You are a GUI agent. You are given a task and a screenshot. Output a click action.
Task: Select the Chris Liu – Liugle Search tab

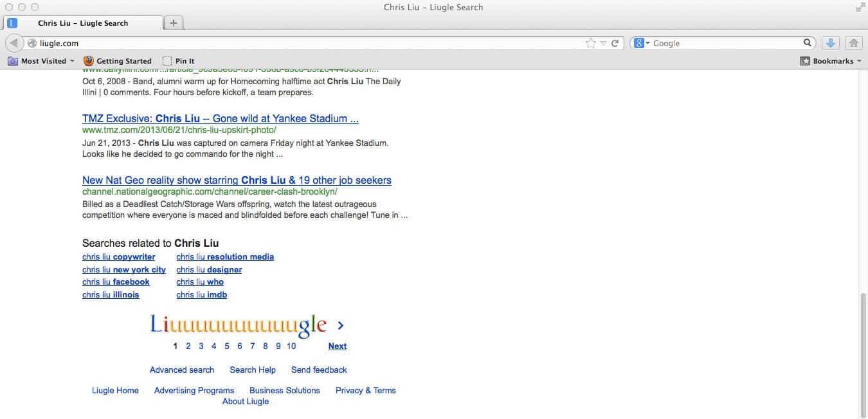pos(83,23)
